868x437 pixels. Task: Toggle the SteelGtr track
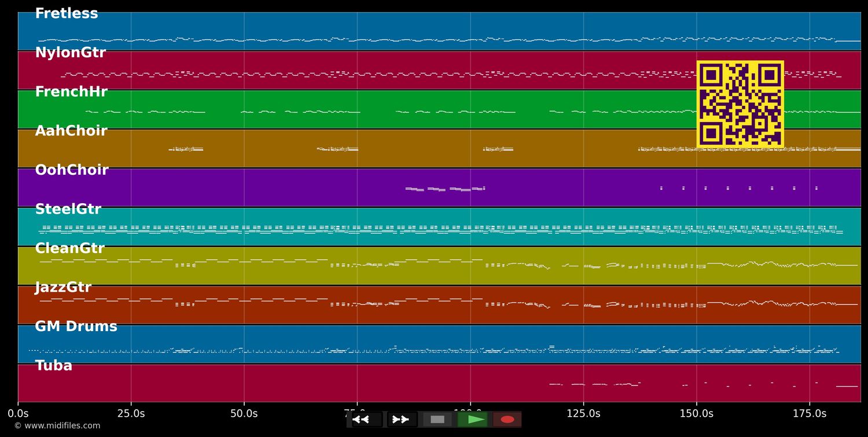point(68,208)
